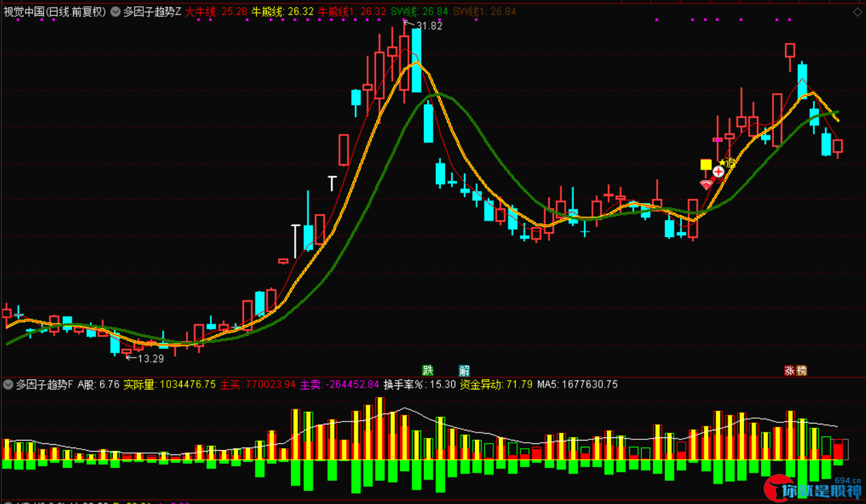
Task: Click the 榜 signal marker
Action: coord(801,371)
